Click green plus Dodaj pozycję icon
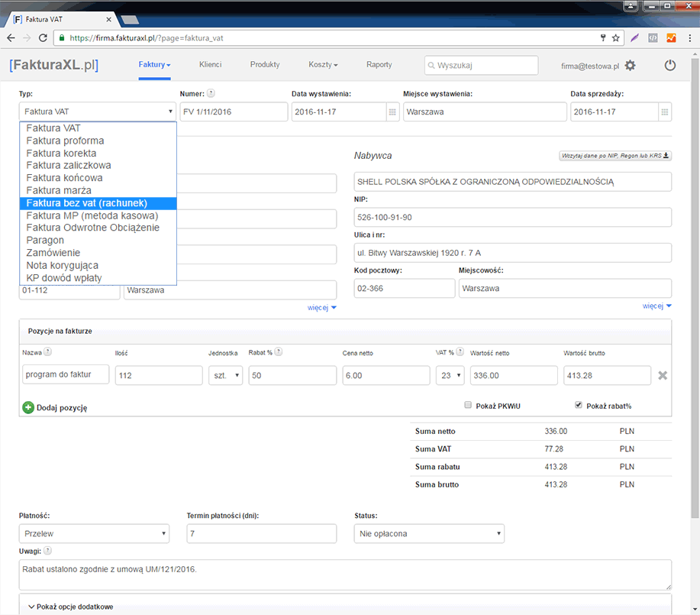This screenshot has width=700, height=615. (x=28, y=408)
